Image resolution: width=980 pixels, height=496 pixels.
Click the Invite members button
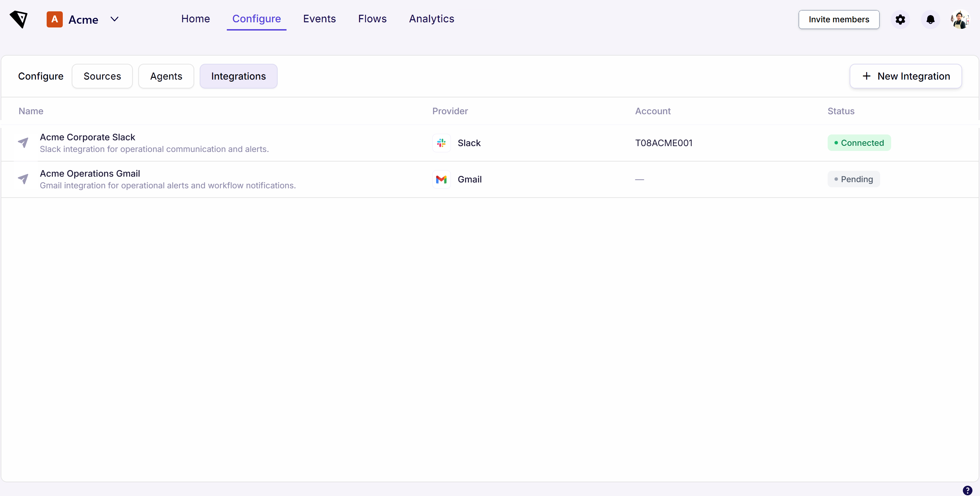coord(839,20)
